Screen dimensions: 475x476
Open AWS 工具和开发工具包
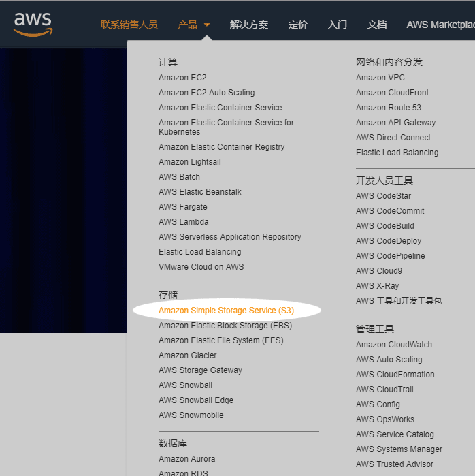click(399, 300)
